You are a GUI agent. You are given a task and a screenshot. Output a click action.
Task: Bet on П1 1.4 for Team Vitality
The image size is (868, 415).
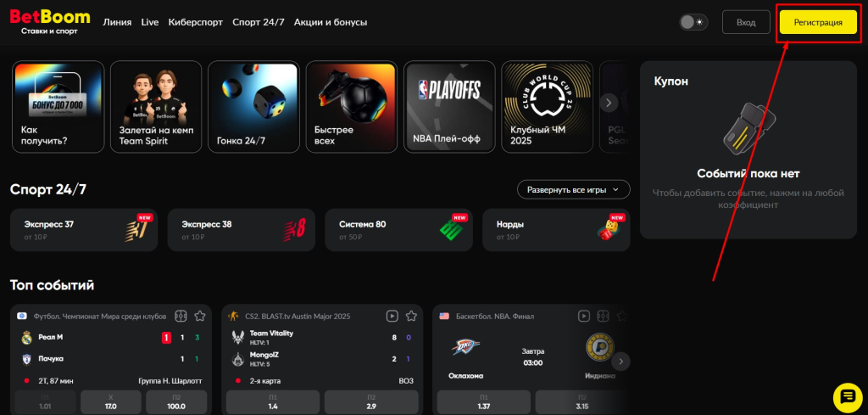click(x=273, y=403)
